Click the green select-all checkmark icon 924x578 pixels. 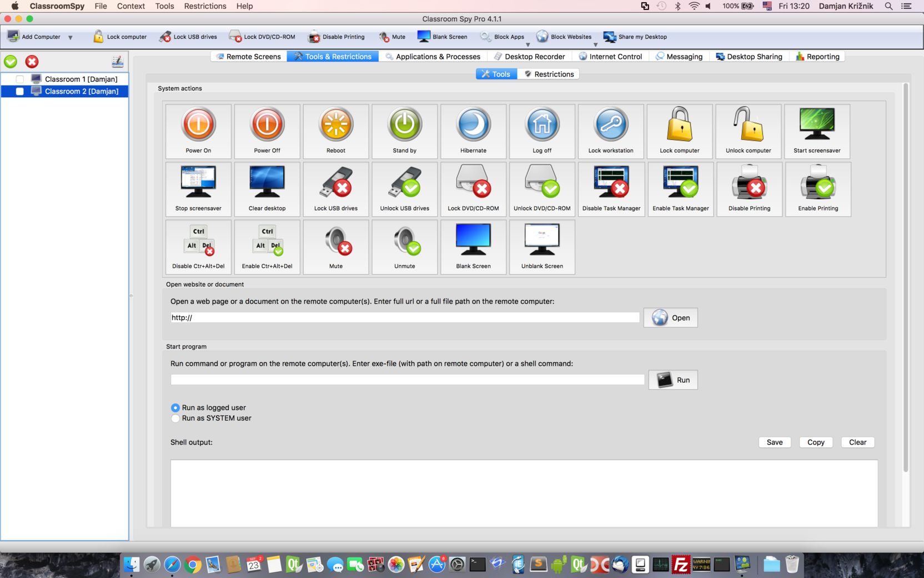point(11,62)
